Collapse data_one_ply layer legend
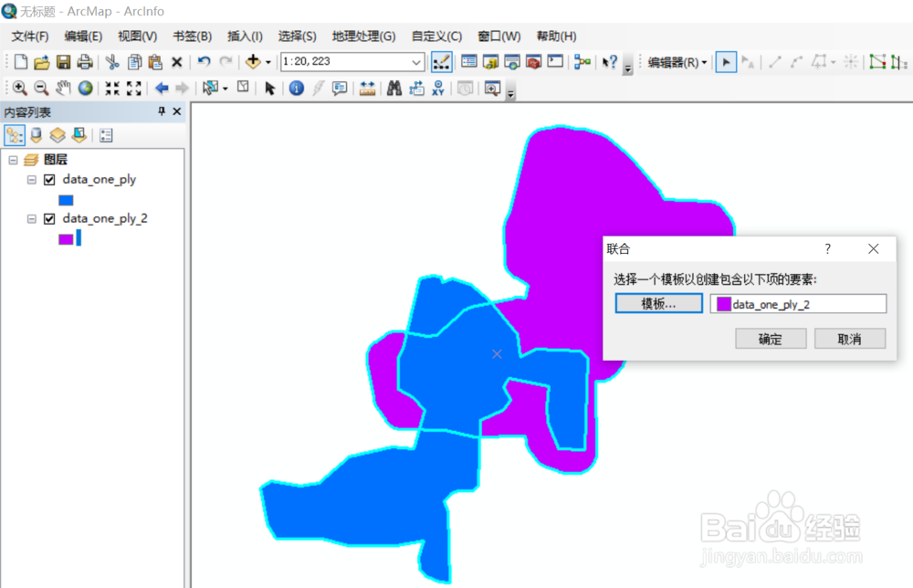The height and width of the screenshot is (588, 913). (31, 180)
